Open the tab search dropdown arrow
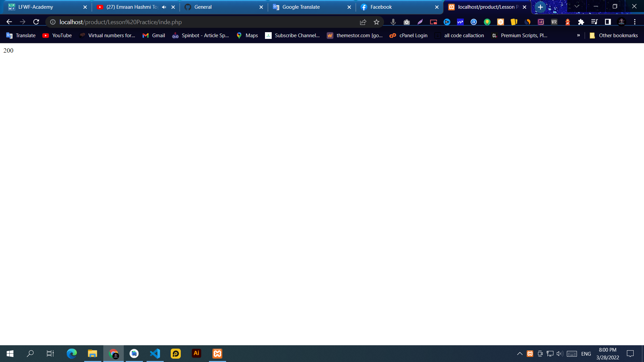644x362 pixels. click(x=577, y=6)
